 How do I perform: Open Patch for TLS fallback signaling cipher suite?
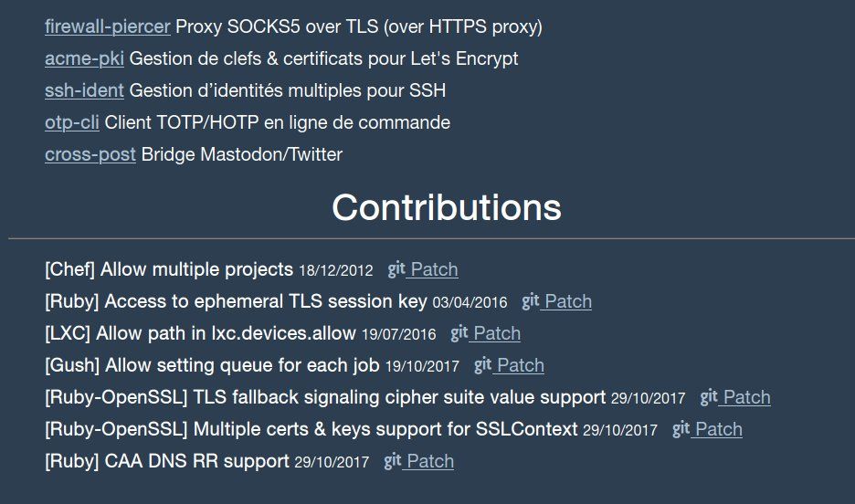click(747, 397)
